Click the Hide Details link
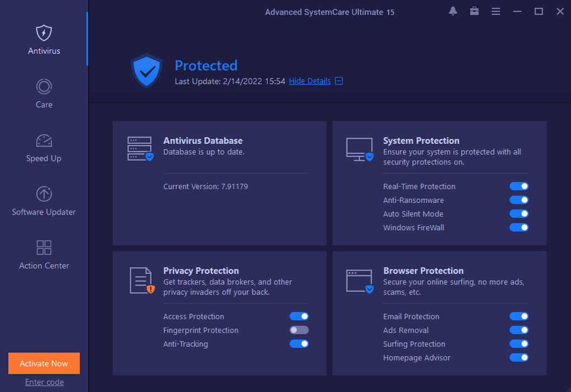Screen dimensions: 571x392 [x=310, y=81]
